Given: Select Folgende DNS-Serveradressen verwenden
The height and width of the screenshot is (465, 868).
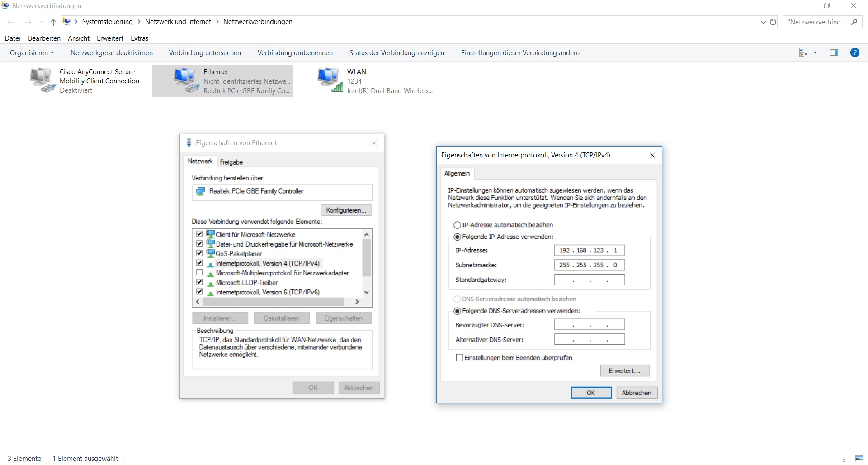Looking at the screenshot, I should point(458,311).
